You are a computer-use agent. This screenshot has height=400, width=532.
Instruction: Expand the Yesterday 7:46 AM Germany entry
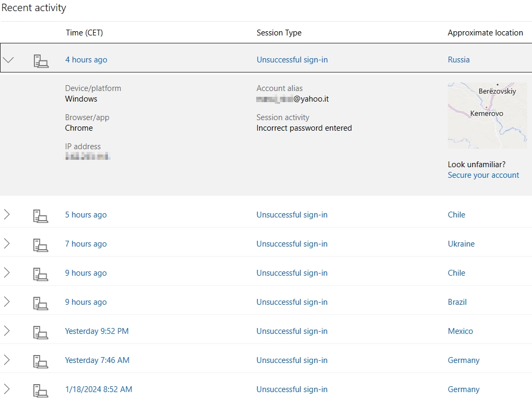click(7, 360)
